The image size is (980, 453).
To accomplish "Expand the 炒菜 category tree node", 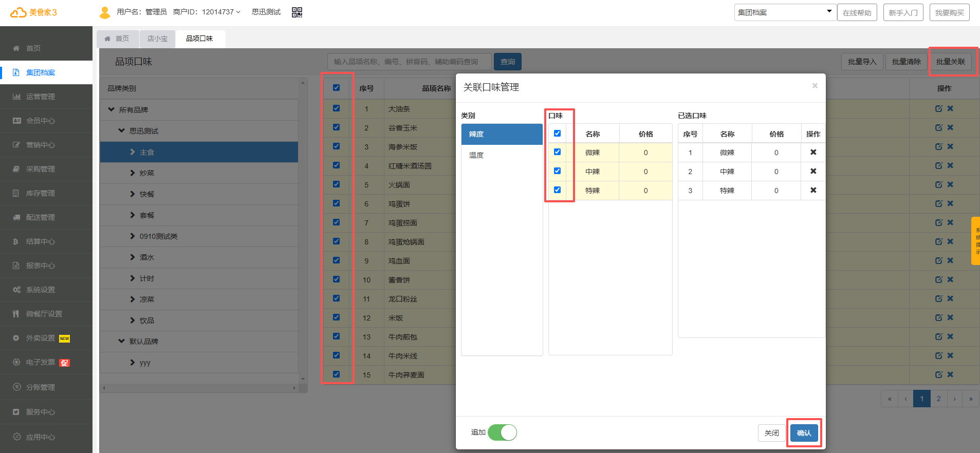I will pyautogui.click(x=133, y=173).
